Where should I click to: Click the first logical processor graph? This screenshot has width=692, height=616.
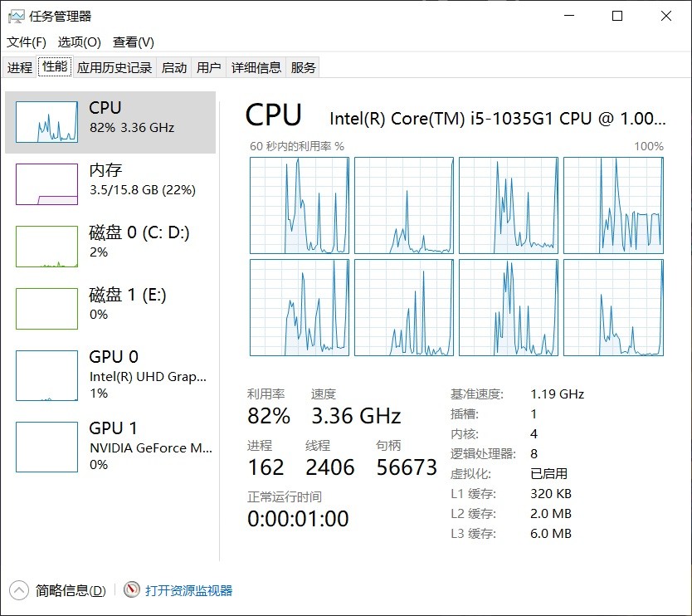pos(300,205)
